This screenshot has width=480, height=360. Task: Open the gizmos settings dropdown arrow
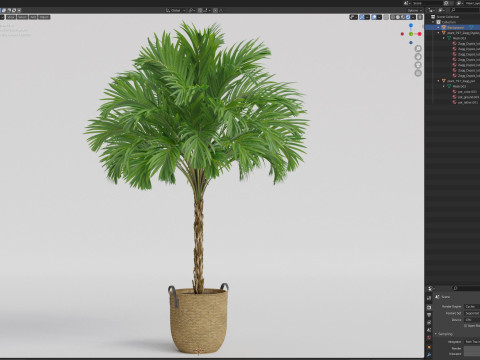tap(367, 17)
